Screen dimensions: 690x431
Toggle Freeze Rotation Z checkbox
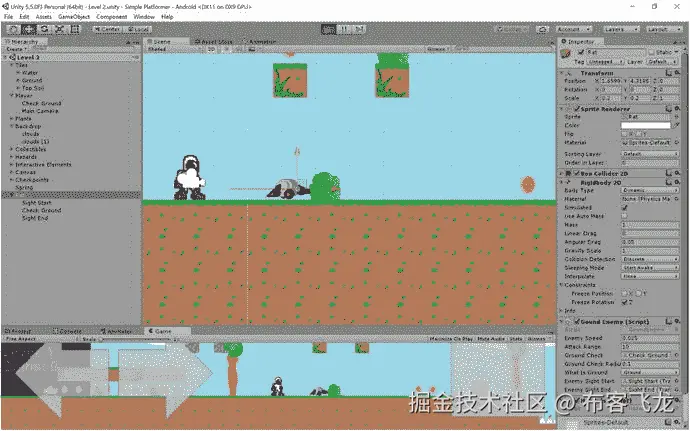click(x=624, y=302)
